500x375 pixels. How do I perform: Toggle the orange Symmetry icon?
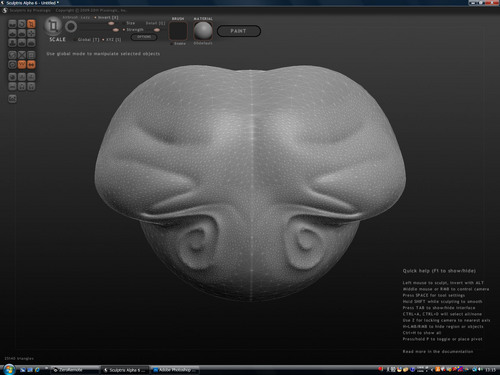31,64
